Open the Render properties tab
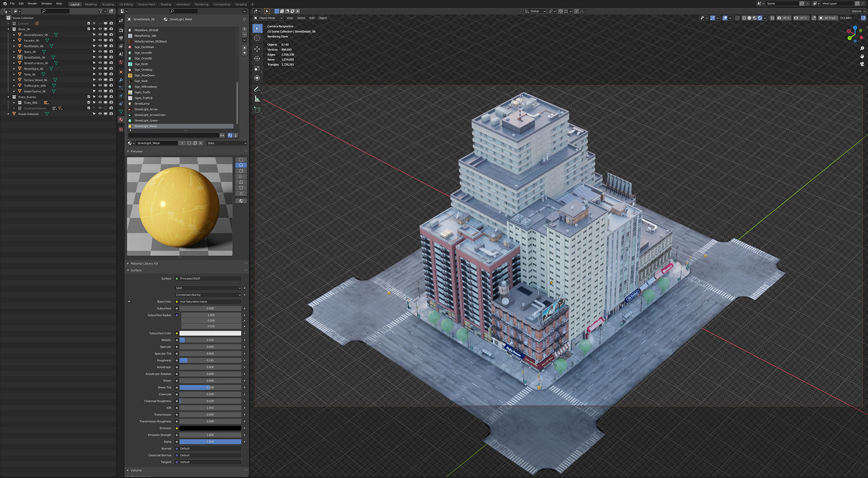The height and width of the screenshot is (478, 868). tap(121, 30)
